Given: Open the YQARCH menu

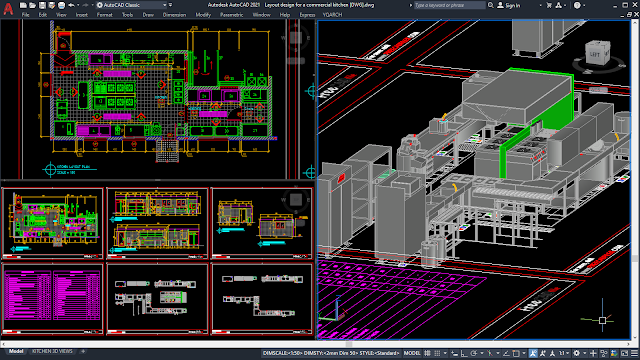Looking at the screenshot, I should pyautogui.click(x=332, y=15).
